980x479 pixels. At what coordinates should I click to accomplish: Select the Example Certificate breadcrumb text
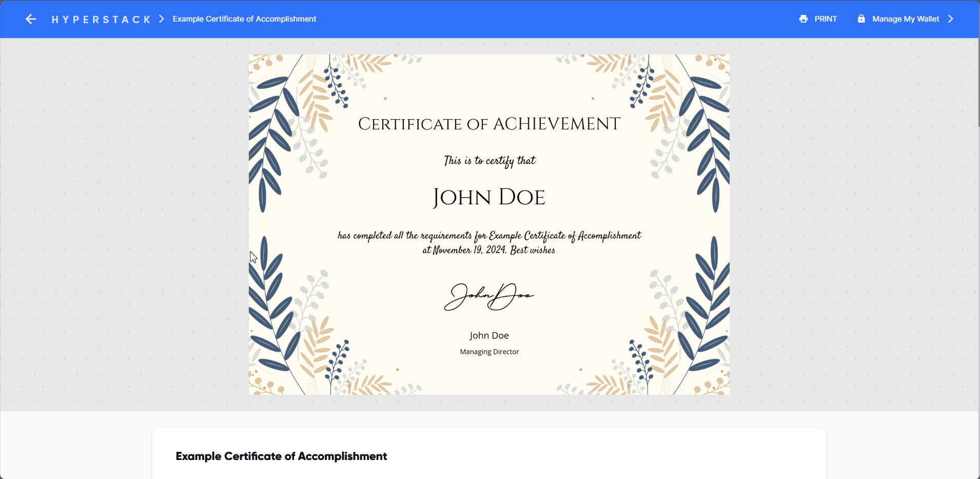(244, 19)
